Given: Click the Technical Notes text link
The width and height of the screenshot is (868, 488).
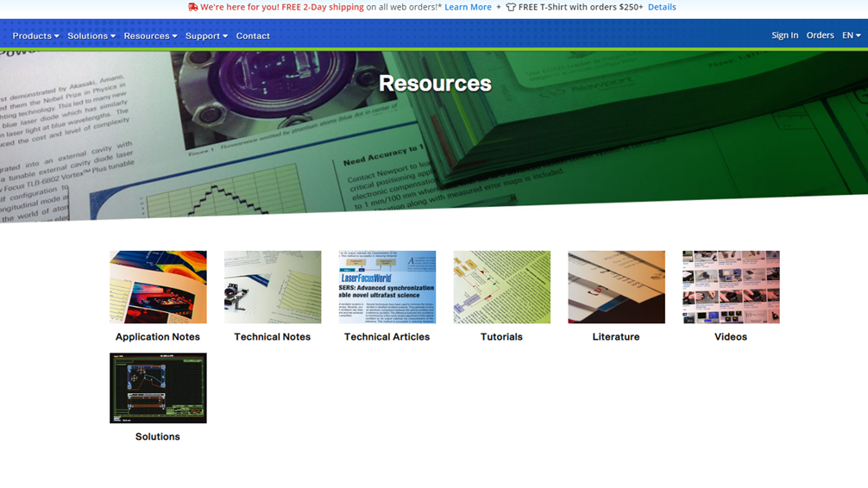Looking at the screenshot, I should pyautogui.click(x=273, y=337).
